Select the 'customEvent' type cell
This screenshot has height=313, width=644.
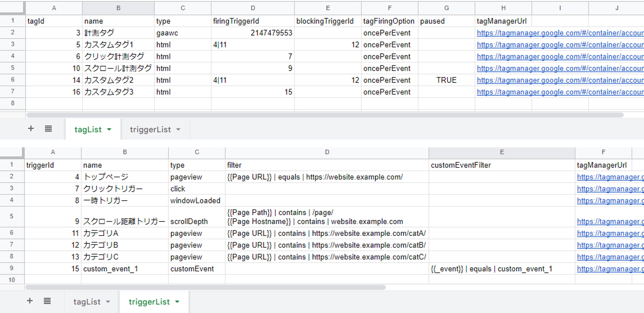(197, 269)
